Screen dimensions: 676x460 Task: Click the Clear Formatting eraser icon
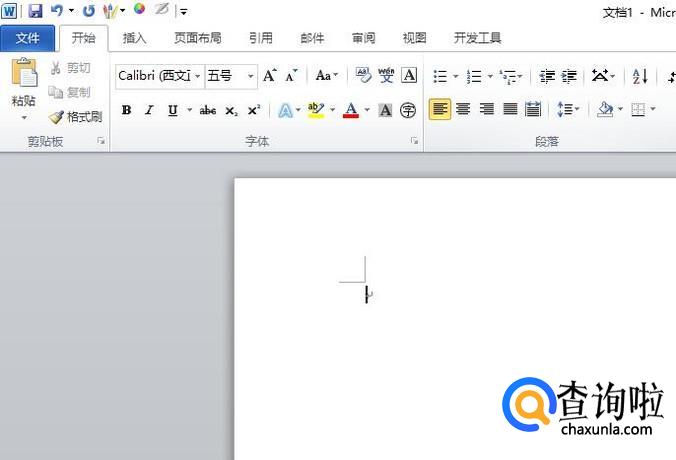363,75
